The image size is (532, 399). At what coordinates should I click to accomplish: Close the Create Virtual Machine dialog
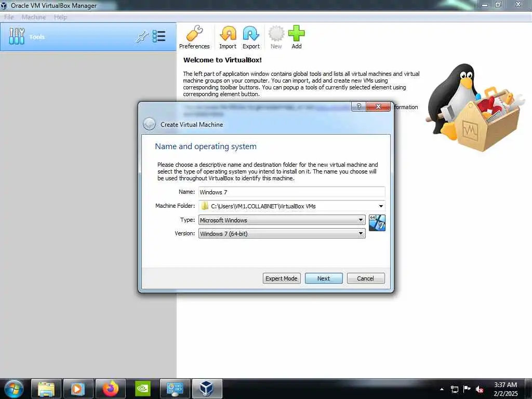378,107
